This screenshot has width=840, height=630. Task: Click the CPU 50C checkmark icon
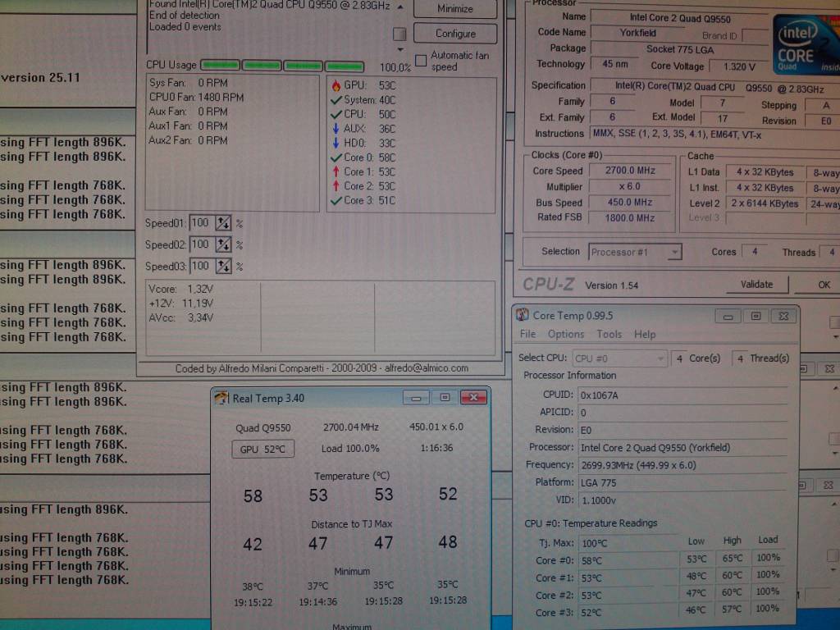(336, 114)
